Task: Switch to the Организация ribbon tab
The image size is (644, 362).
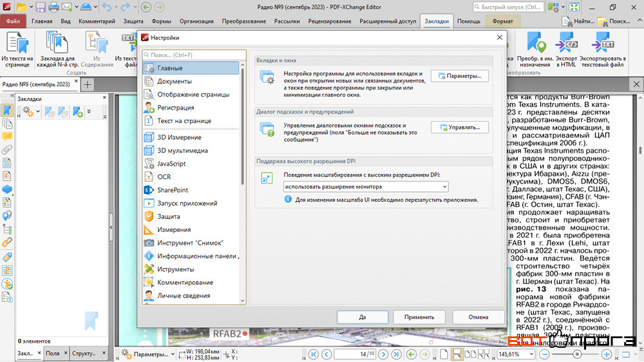Action: 196,21
